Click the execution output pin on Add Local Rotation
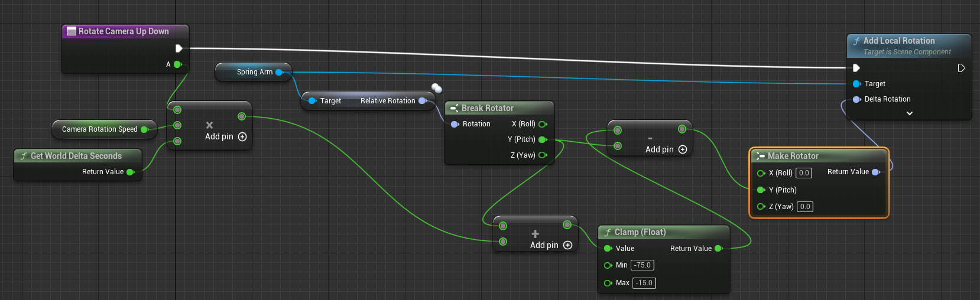 tap(961, 68)
